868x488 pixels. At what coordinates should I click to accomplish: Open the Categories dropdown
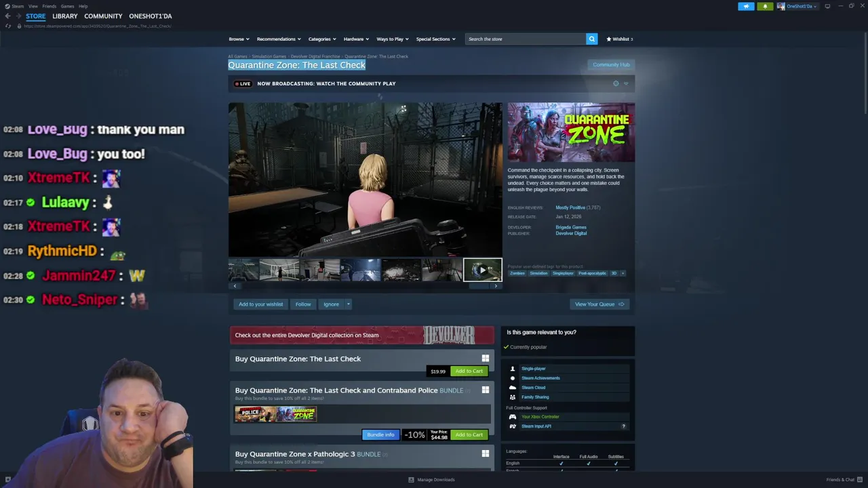pos(322,39)
